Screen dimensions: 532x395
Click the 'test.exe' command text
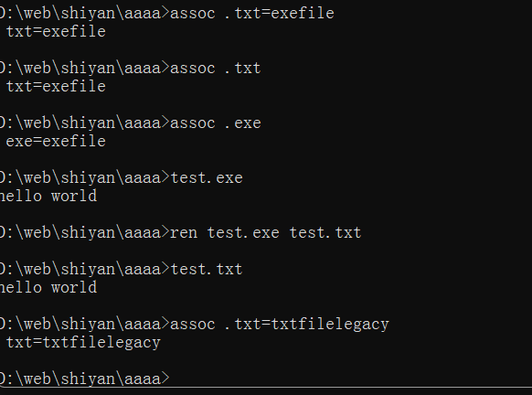click(207, 178)
